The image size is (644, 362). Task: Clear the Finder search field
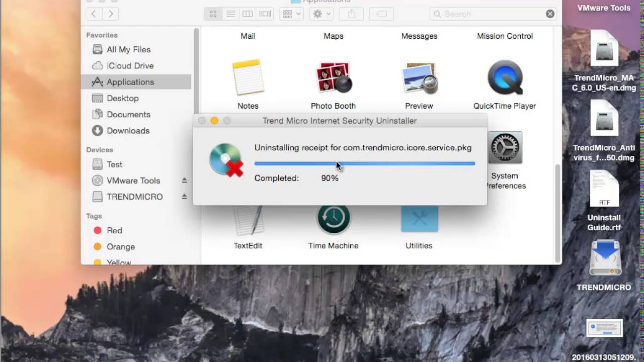[550, 14]
